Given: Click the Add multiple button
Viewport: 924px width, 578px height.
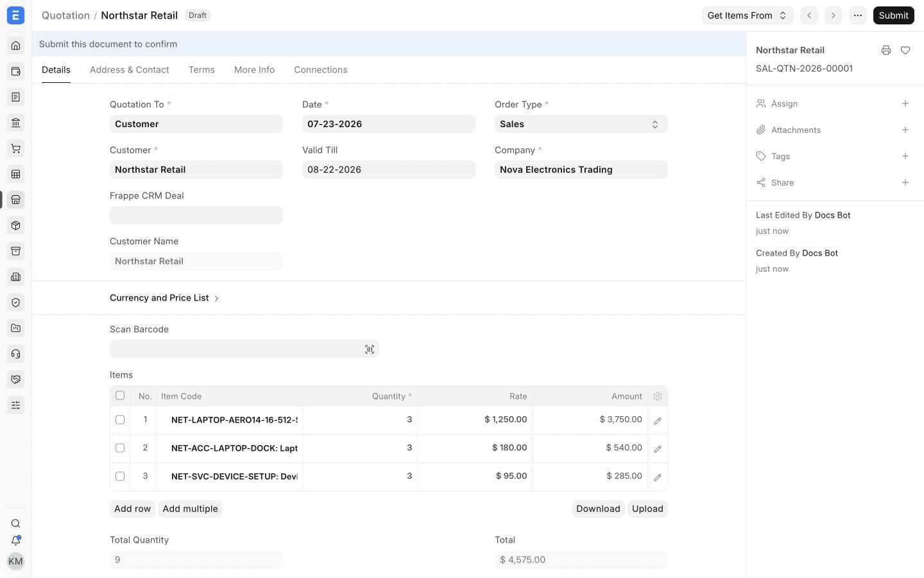Looking at the screenshot, I should tap(191, 509).
